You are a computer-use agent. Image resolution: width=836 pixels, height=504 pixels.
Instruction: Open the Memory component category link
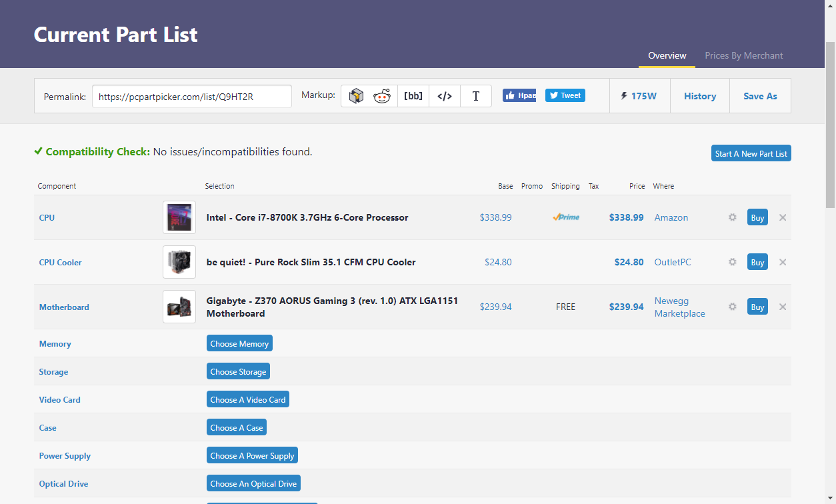(x=55, y=343)
